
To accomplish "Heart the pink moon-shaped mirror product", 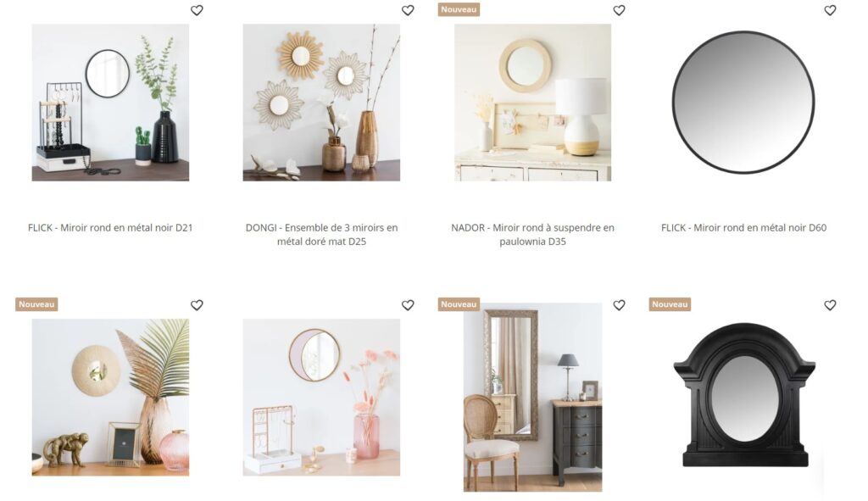I will [408, 305].
